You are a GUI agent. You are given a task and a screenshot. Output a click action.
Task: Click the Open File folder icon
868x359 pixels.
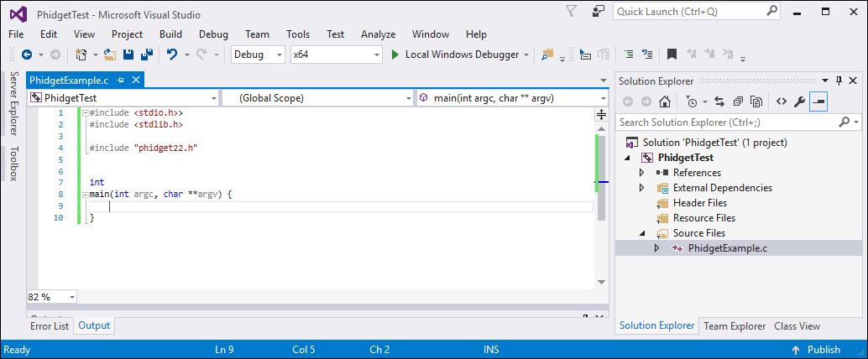coord(110,55)
